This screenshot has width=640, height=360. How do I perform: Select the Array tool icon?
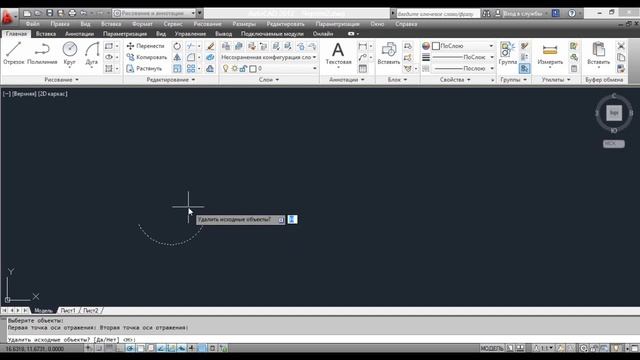pyautogui.click(x=190, y=69)
